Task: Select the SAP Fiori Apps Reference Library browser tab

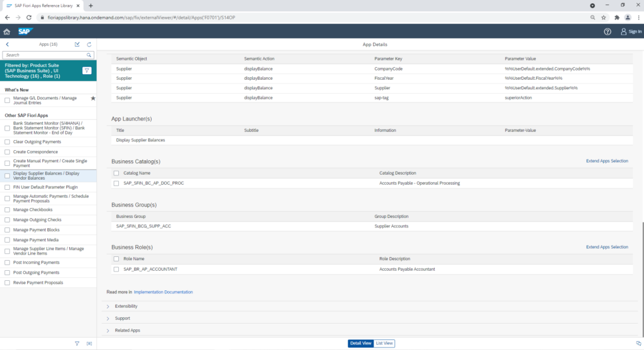Action: pos(43,6)
